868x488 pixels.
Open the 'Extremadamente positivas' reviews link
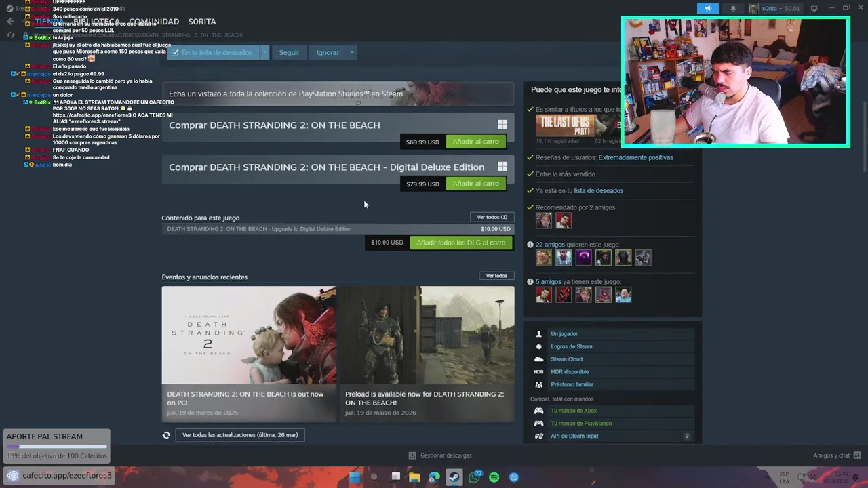(635, 157)
